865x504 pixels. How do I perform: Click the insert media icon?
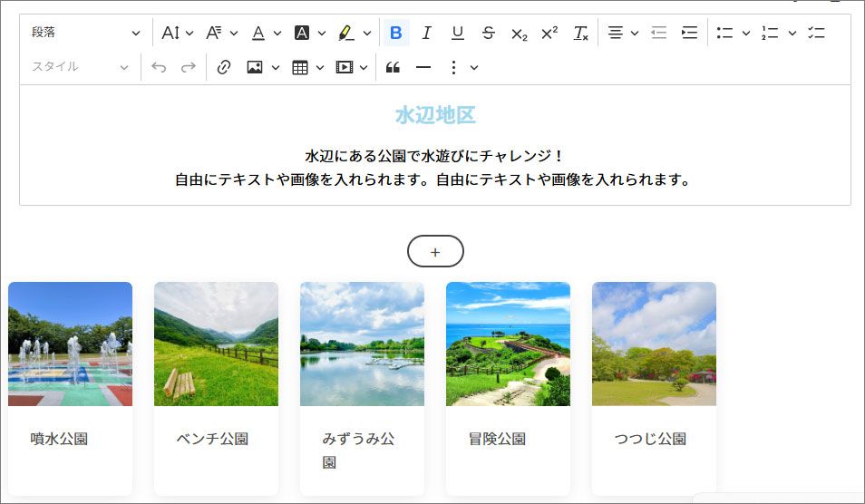(345, 67)
